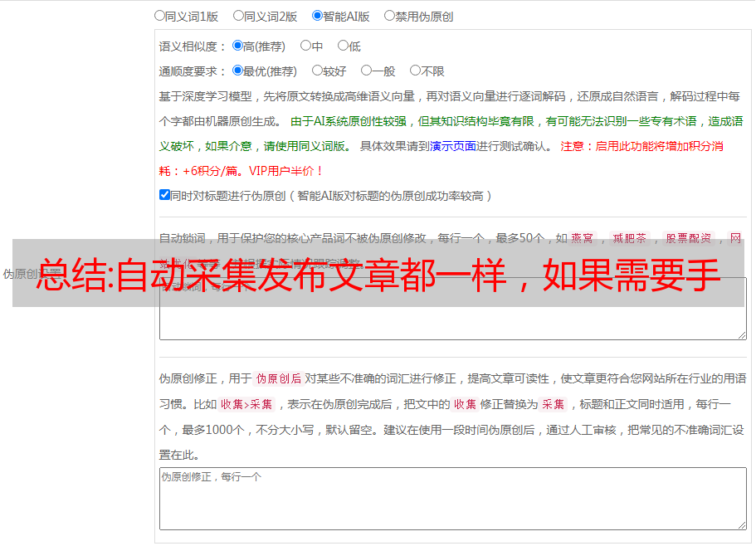Click the 收集>采集 example tag
Viewport: 756px width, 546px height.
coord(246,404)
